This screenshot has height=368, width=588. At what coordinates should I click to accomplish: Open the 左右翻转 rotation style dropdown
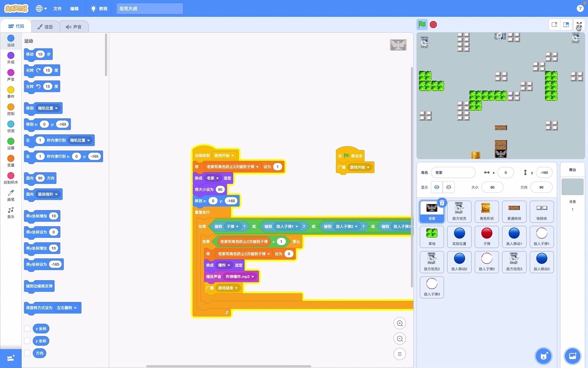(x=67, y=308)
